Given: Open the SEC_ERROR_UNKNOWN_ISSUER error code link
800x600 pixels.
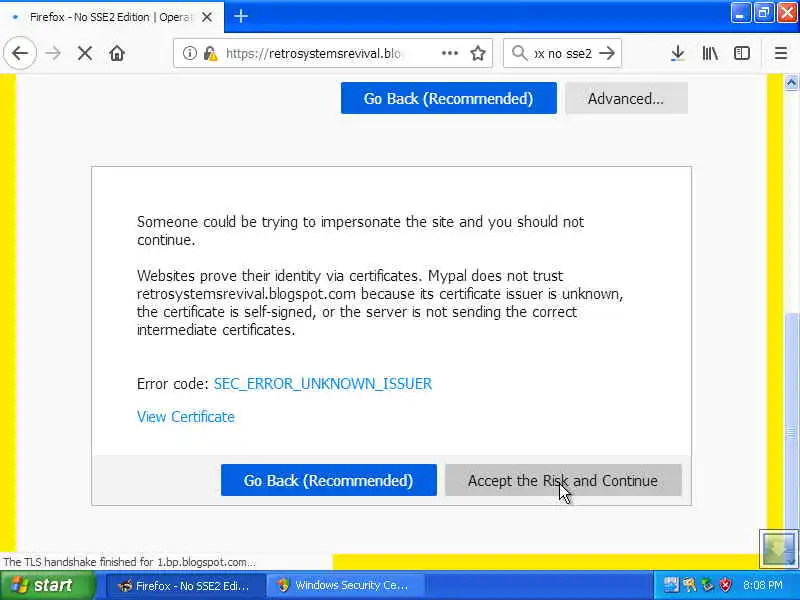Looking at the screenshot, I should (323, 384).
